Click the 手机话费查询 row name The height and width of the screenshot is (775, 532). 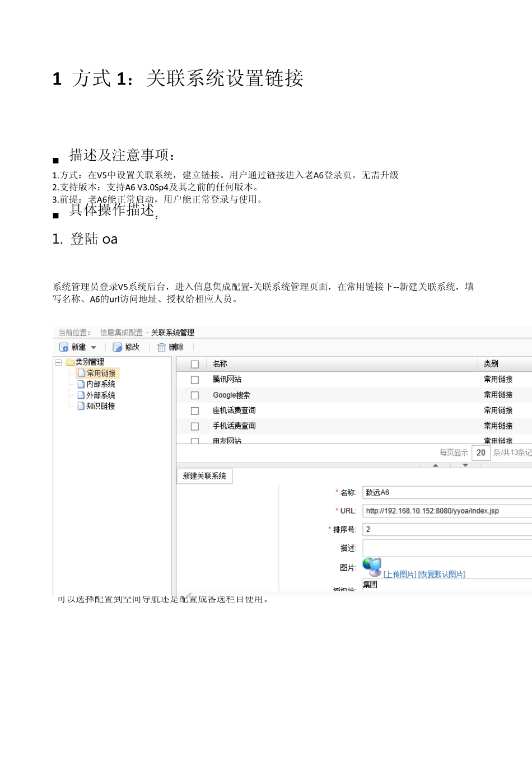(234, 426)
